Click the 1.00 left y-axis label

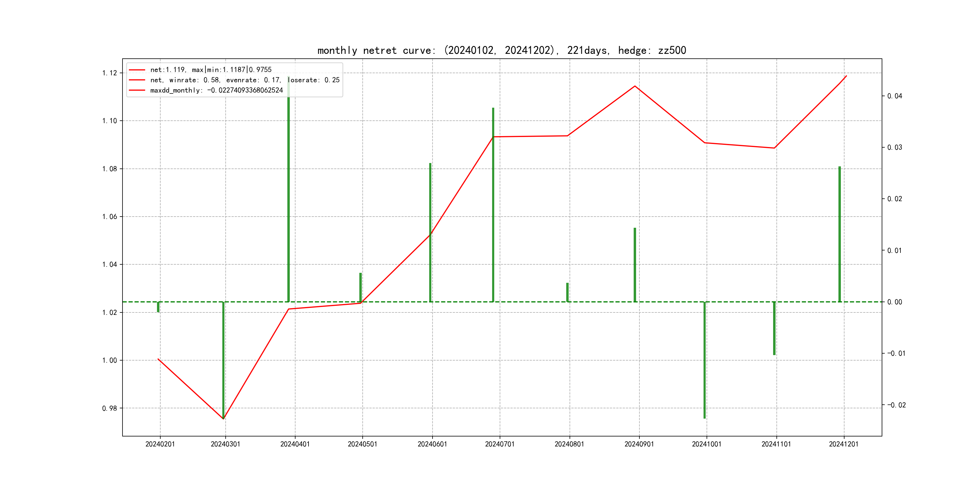(x=109, y=360)
